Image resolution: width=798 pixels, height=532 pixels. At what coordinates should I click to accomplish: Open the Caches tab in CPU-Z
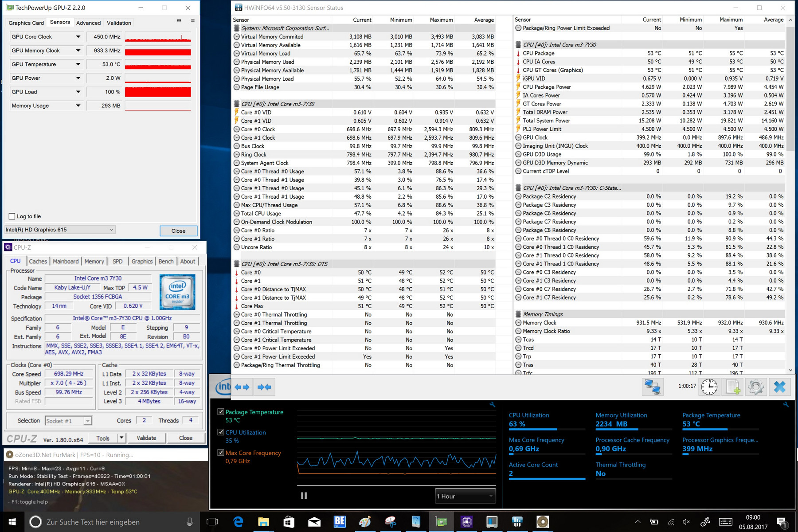[38, 262]
